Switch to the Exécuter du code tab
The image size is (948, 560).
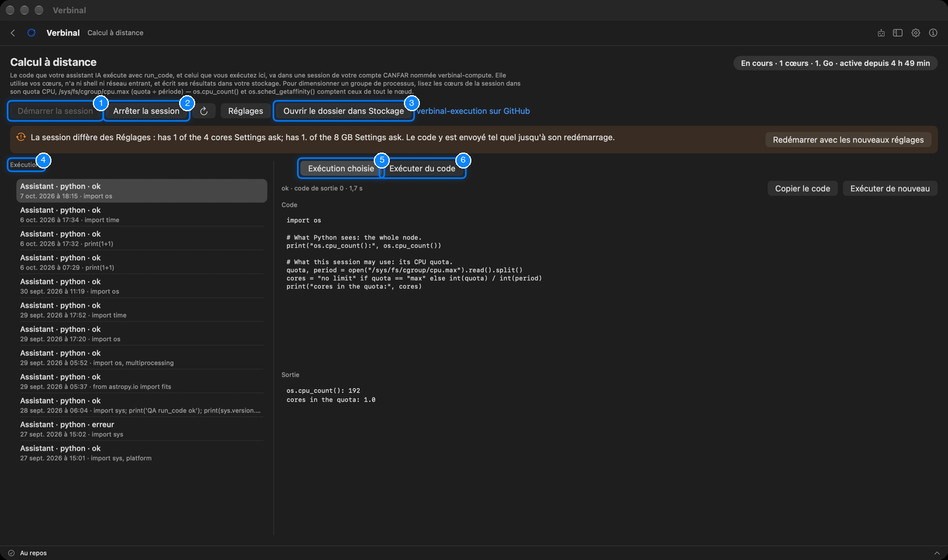point(422,169)
